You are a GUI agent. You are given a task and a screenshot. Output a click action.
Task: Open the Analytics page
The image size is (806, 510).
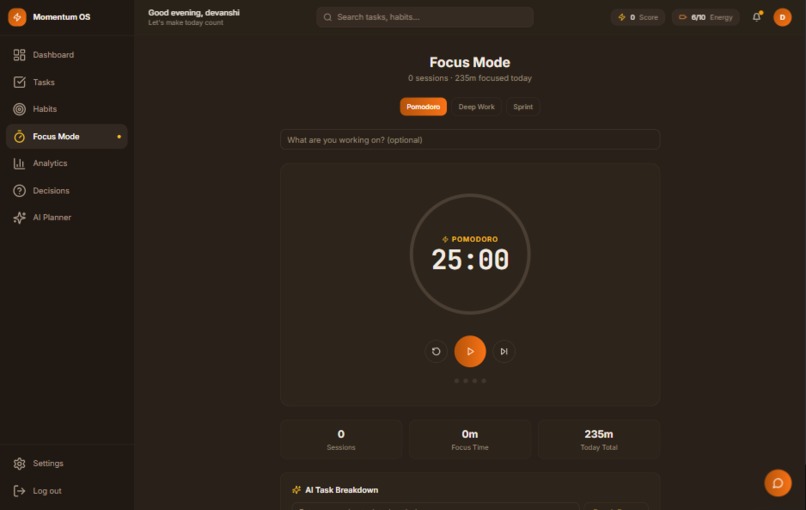click(x=66, y=163)
